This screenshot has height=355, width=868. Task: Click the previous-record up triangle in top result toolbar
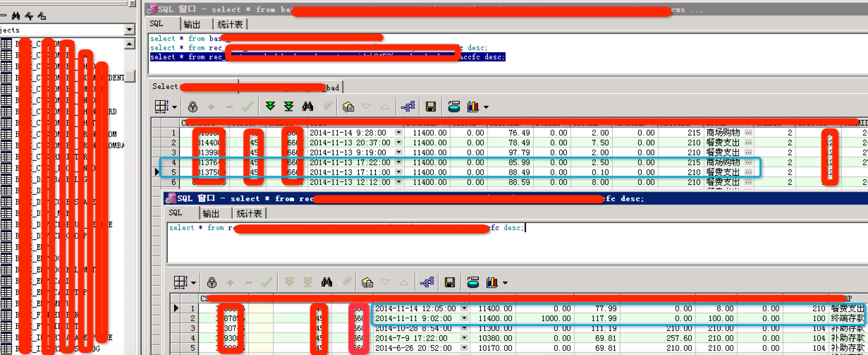pyautogui.click(x=385, y=107)
